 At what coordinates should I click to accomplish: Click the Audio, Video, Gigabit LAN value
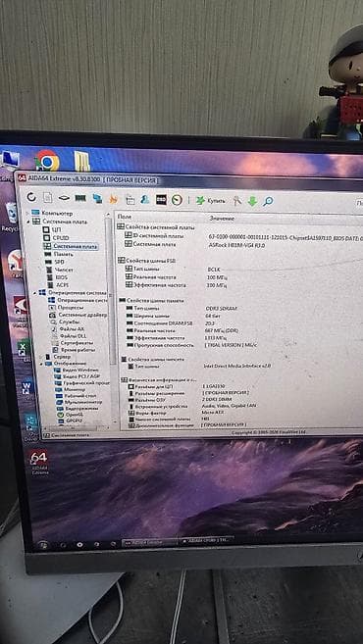[229, 406]
